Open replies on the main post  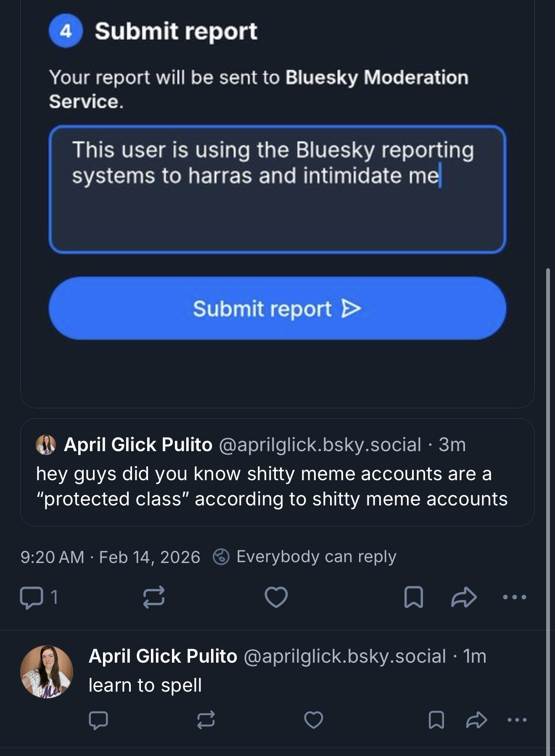pyautogui.click(x=32, y=597)
